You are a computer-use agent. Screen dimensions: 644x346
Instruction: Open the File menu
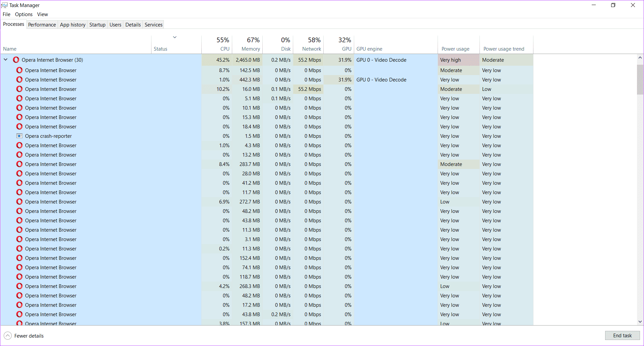(x=6, y=14)
